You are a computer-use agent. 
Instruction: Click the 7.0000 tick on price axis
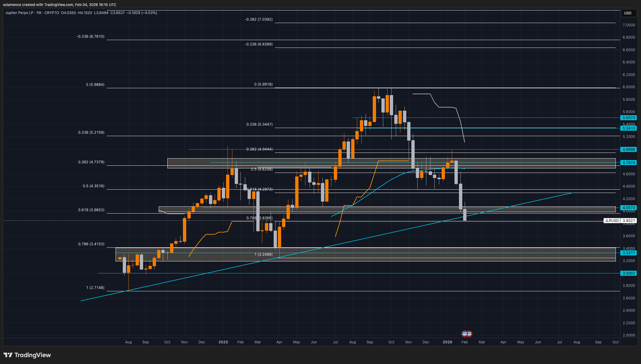629,25
